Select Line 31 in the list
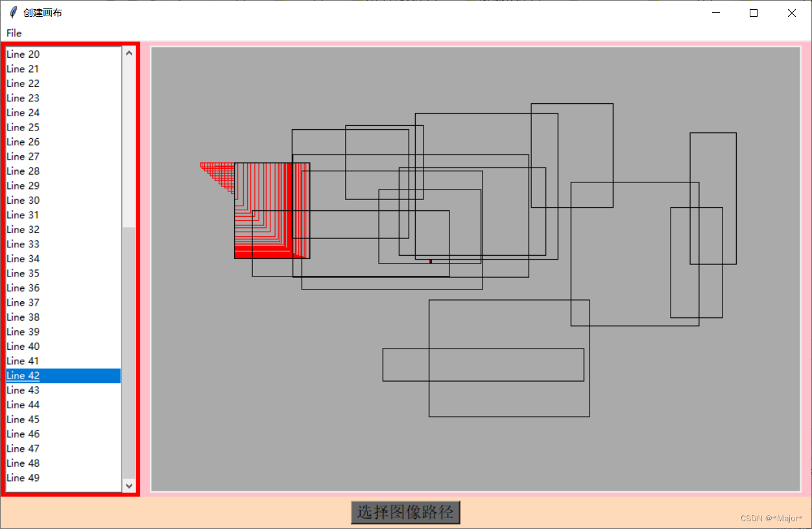 [63, 215]
